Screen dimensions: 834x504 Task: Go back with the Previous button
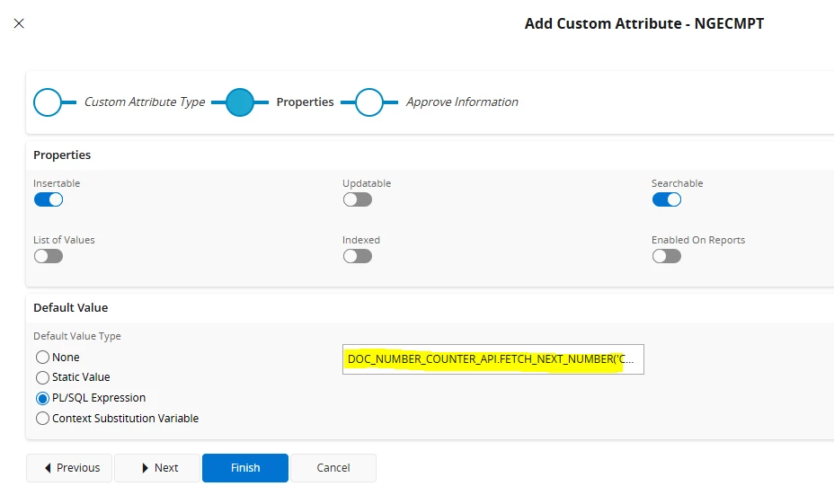[x=69, y=468]
